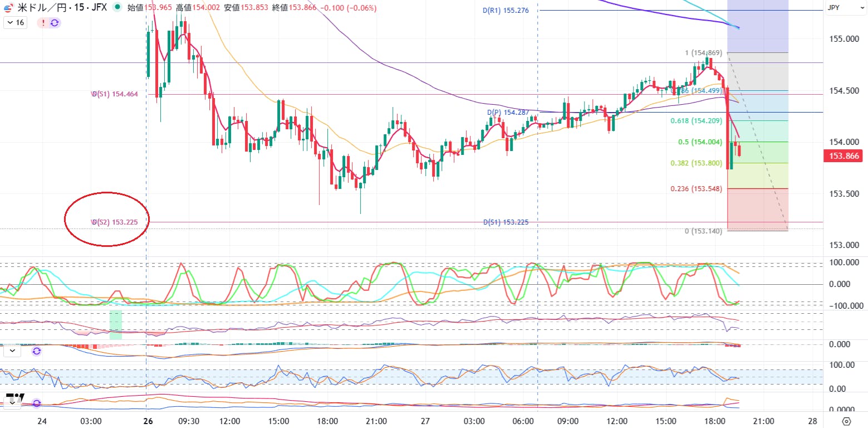Click the refresh icon in the bottom pane
The width and height of the screenshot is (868, 428).
pos(37,403)
